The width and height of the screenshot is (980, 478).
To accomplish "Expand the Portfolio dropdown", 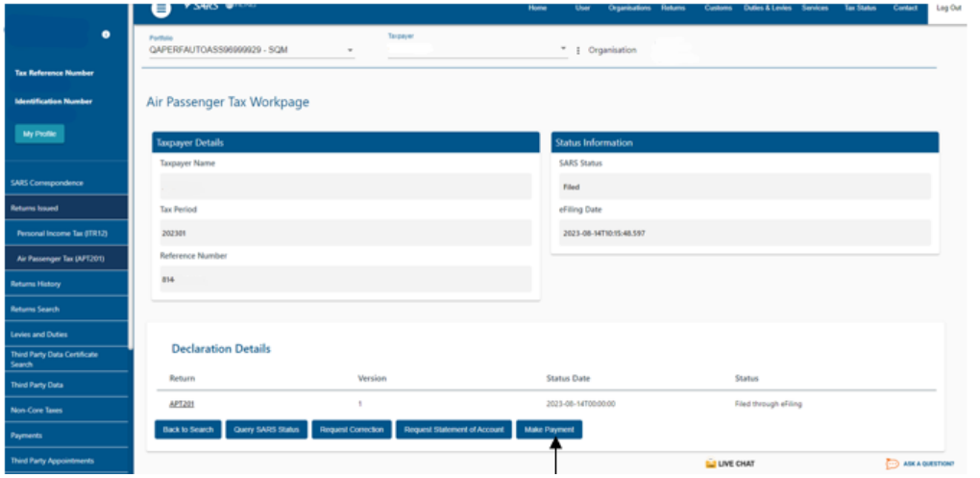I will pos(350,50).
